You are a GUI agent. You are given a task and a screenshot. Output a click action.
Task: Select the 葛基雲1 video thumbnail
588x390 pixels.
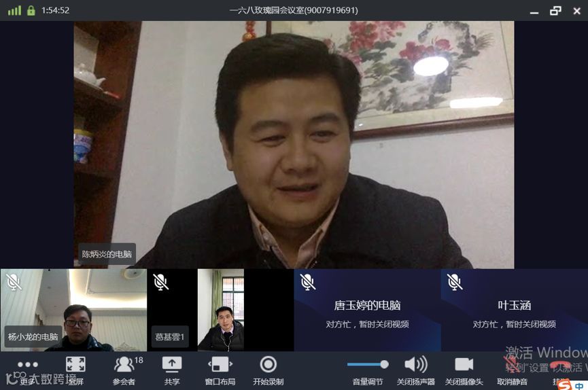click(x=220, y=310)
